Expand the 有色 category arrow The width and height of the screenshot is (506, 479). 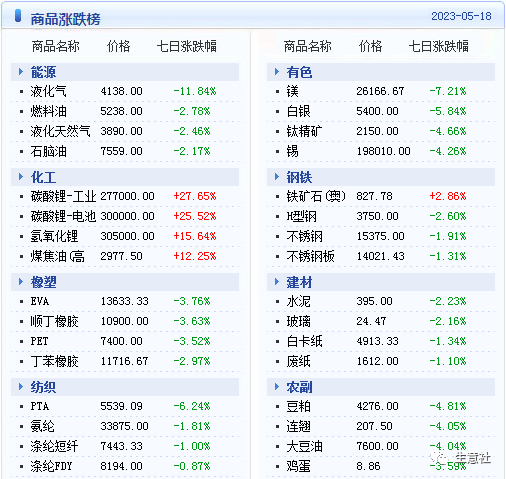tap(277, 72)
